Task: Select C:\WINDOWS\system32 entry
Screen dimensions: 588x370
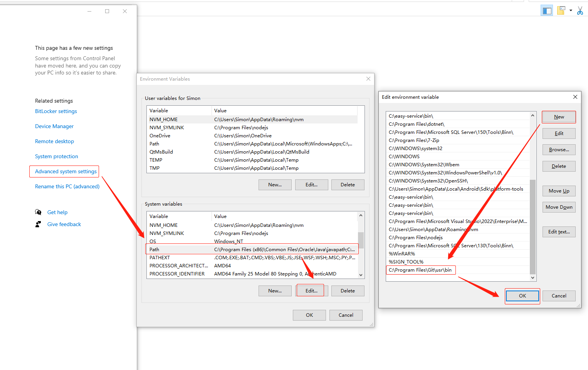Action: coord(458,149)
